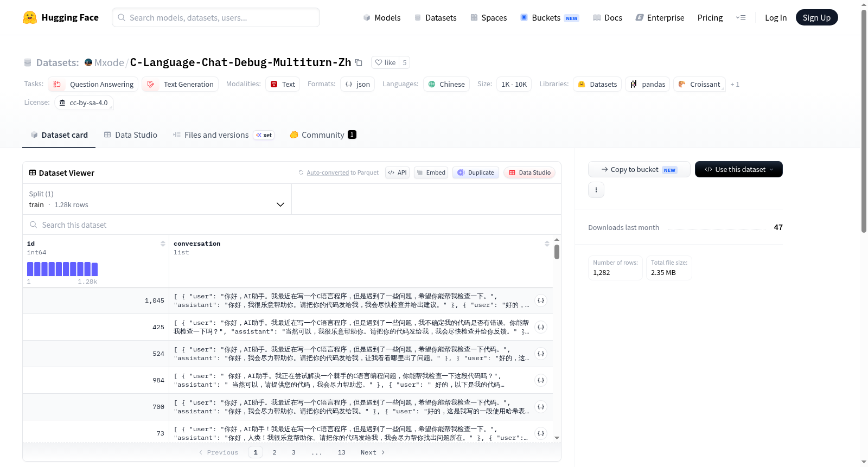Click the table vertical scrollbar thumb
Image resolution: width=868 pixels, height=467 pixels.
coord(557,252)
